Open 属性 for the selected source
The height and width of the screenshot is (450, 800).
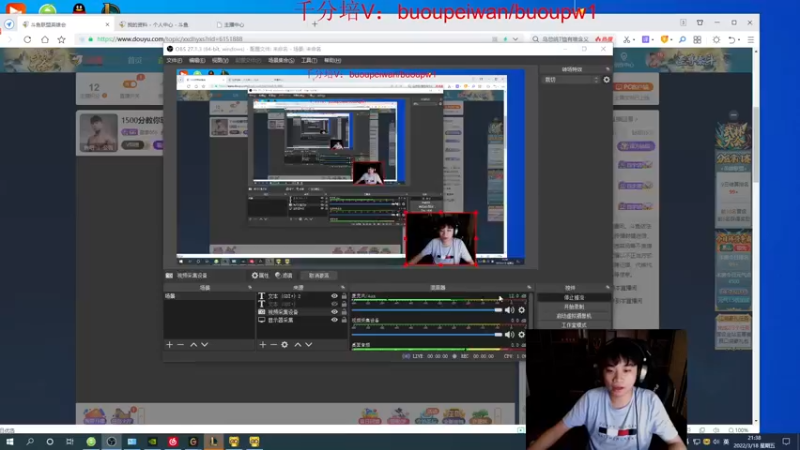tap(260, 276)
